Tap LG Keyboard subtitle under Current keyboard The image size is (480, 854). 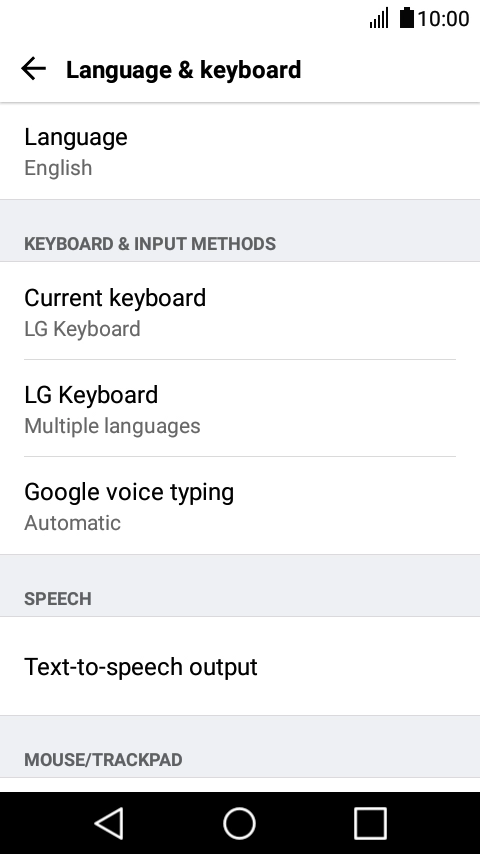82,329
